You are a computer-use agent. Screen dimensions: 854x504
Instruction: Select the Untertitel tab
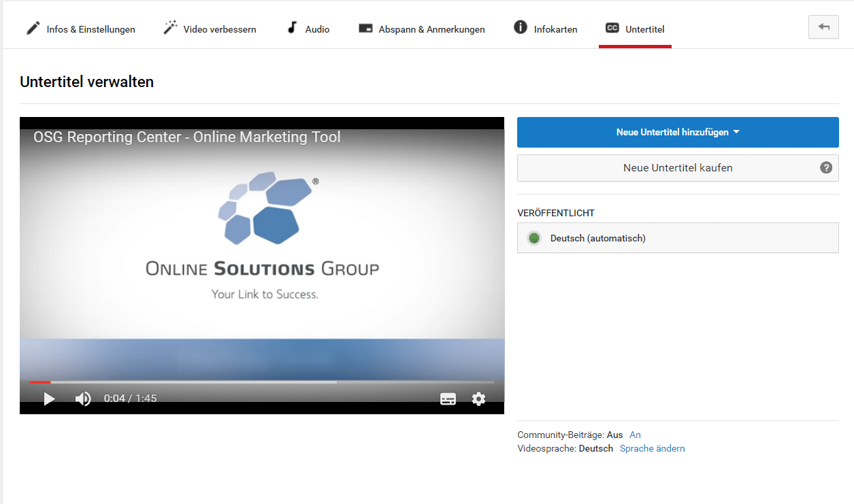click(635, 29)
